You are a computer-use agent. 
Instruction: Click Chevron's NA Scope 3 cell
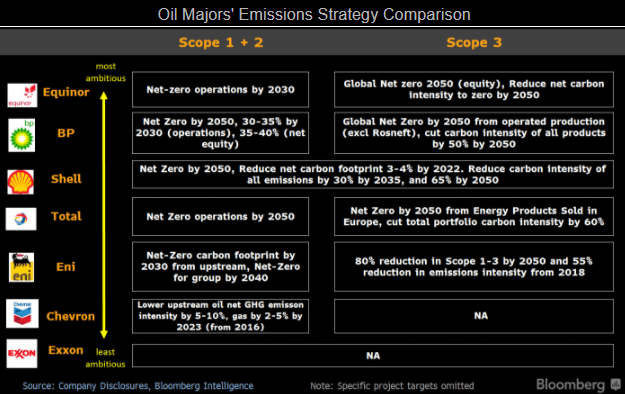click(x=474, y=316)
